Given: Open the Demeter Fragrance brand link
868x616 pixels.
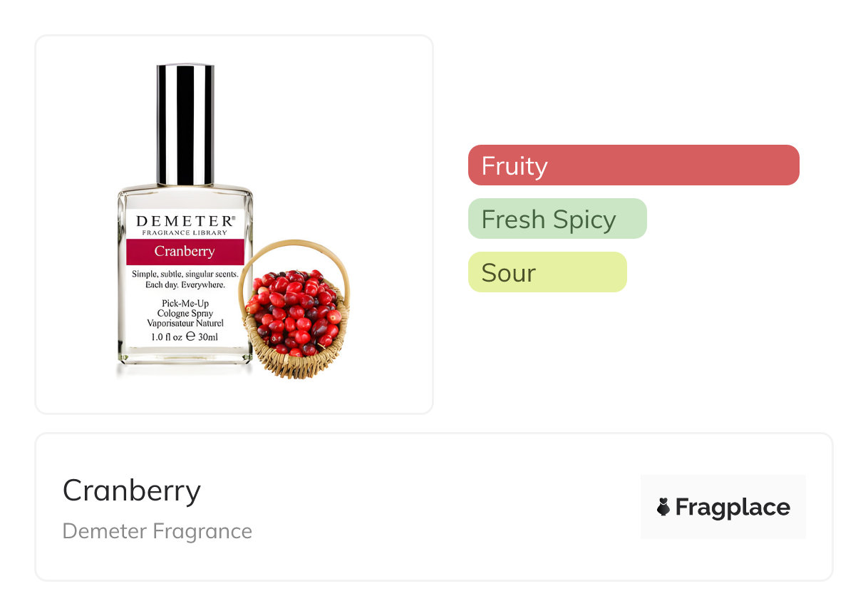Looking at the screenshot, I should 157,531.
